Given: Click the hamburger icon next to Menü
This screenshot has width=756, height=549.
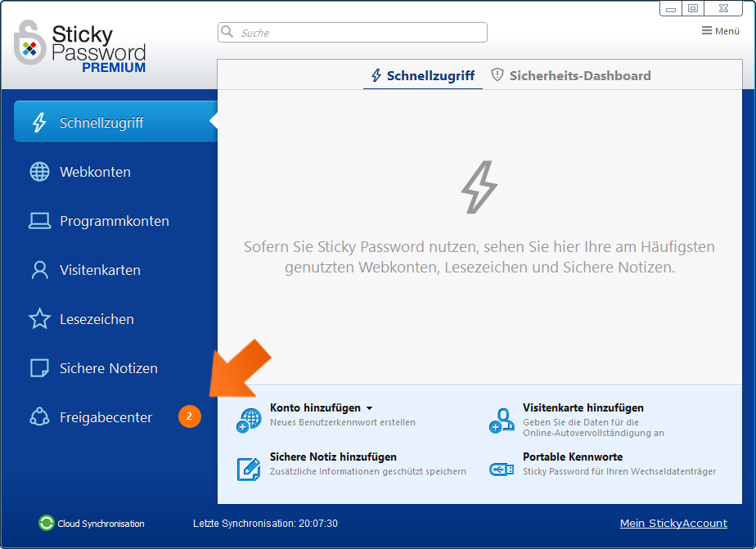Looking at the screenshot, I should [706, 31].
